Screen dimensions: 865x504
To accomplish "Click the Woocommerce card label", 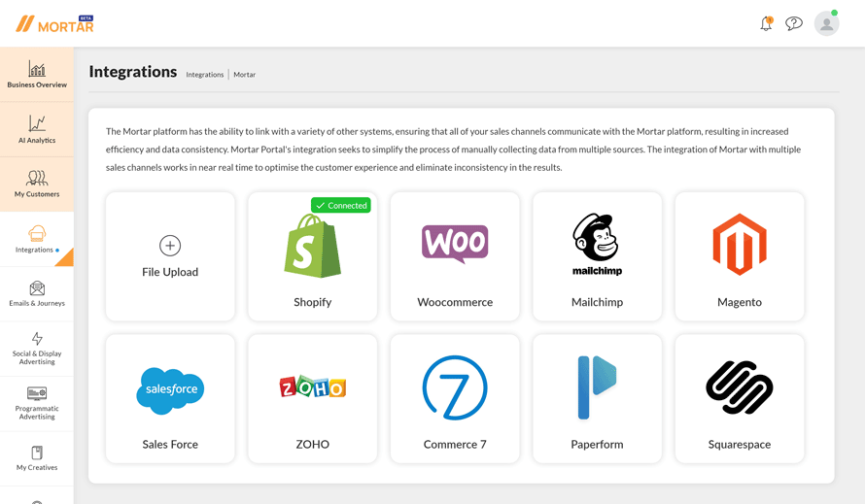I will tap(455, 302).
